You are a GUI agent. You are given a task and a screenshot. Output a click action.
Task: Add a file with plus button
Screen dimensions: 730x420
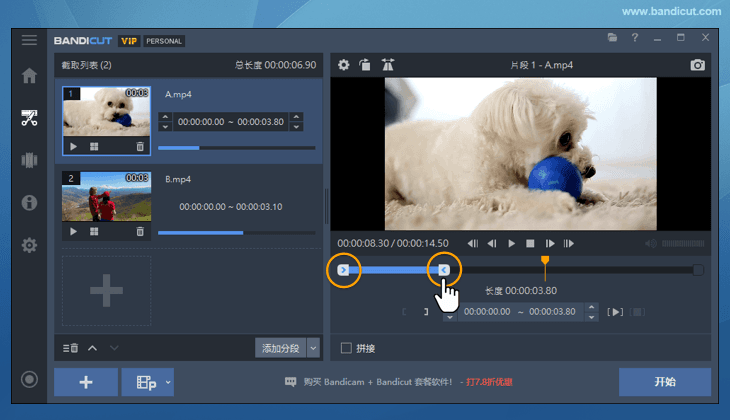point(86,382)
